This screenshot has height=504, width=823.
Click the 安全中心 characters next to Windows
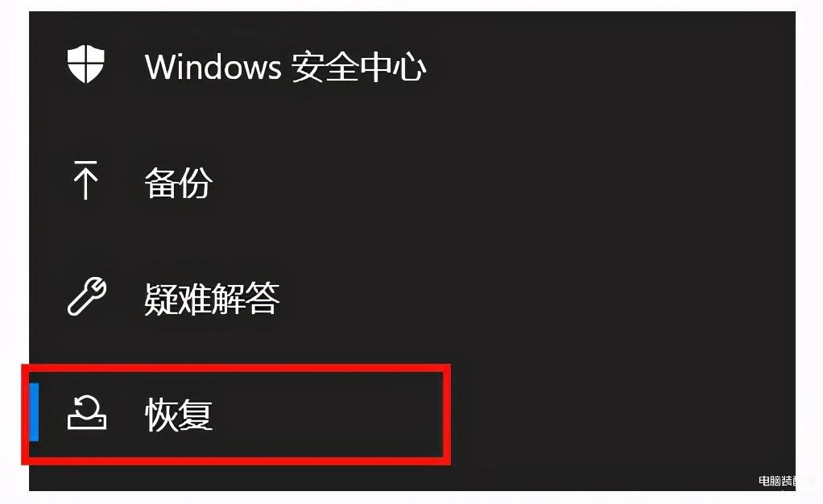[358, 67]
